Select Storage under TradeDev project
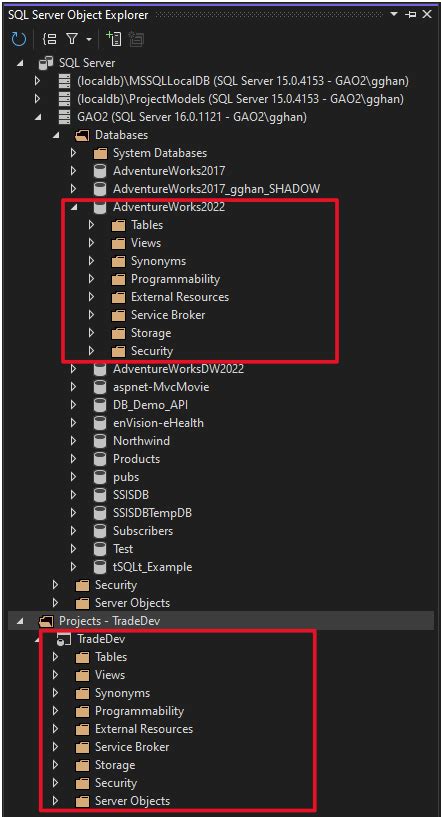 [115, 765]
